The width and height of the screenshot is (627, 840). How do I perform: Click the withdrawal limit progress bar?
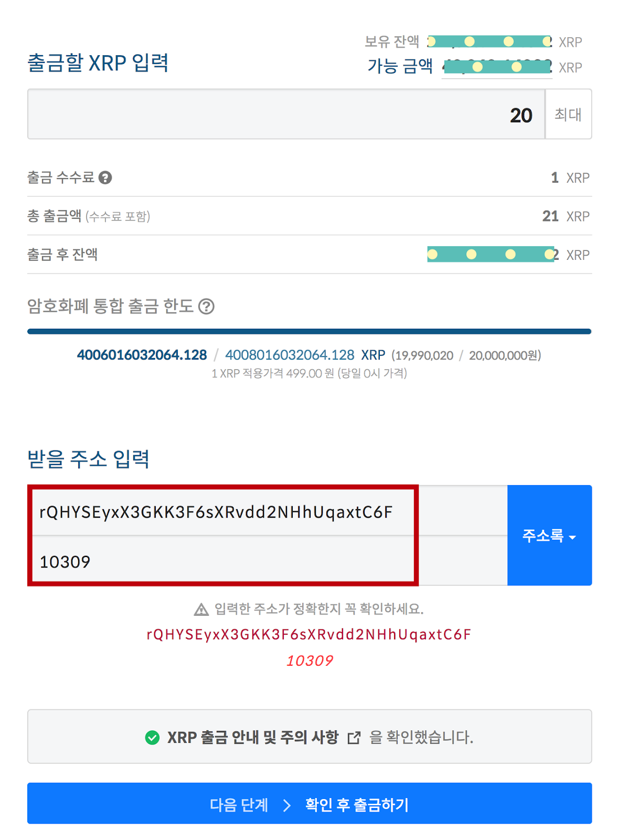(x=310, y=331)
